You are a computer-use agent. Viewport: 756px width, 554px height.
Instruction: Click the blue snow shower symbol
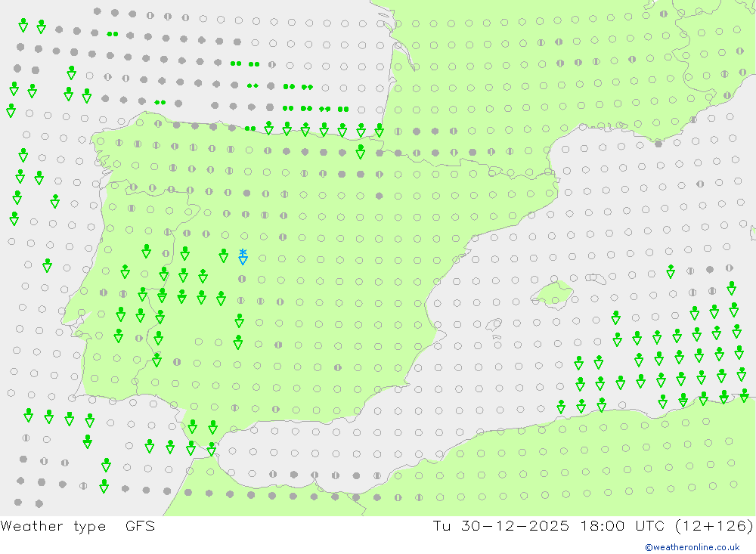pos(243,256)
